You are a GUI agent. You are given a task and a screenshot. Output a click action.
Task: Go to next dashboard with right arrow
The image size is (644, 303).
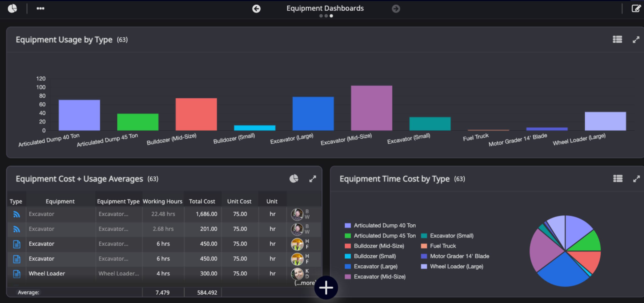[x=396, y=9]
